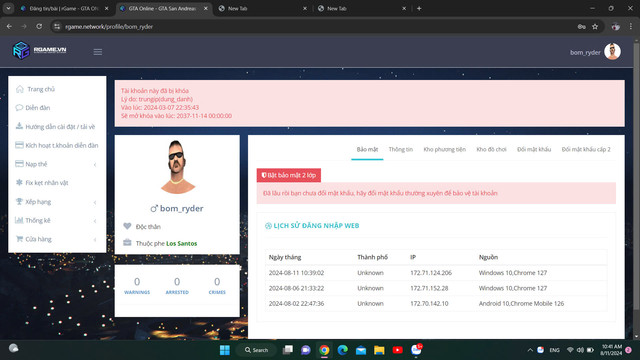Click bom_ryder username in the header
Image resolution: width=640 pixels, height=360 pixels.
click(x=585, y=52)
